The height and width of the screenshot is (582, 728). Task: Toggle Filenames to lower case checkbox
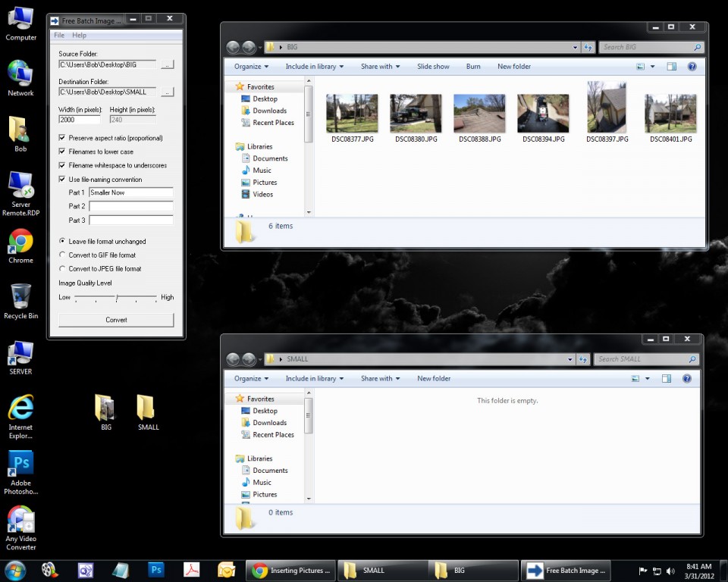(62, 152)
